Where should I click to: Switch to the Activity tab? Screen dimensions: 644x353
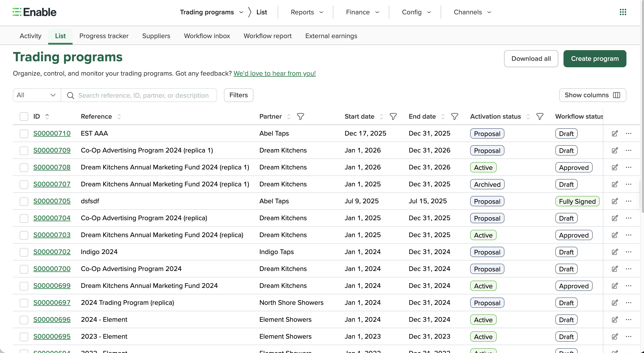[30, 36]
